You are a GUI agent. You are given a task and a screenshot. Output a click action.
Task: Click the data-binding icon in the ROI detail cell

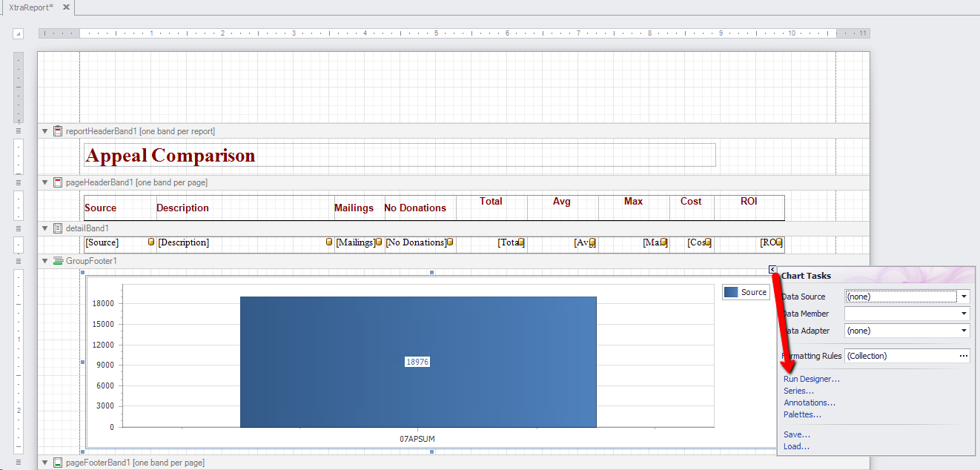pos(779,242)
